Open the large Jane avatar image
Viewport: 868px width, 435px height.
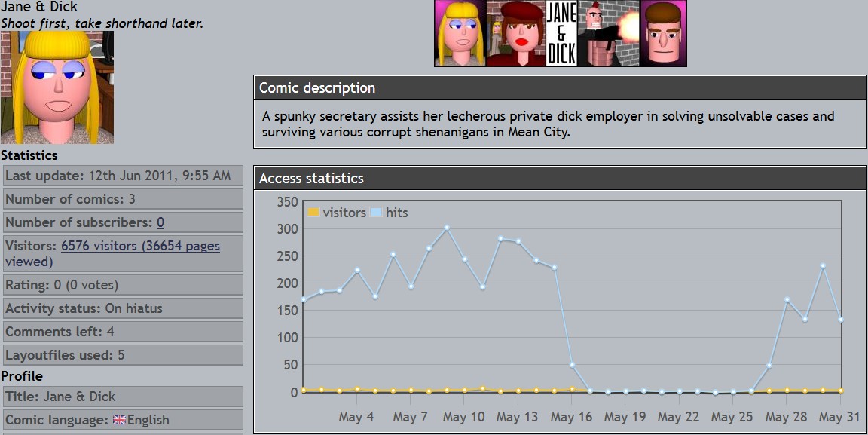pyautogui.click(x=57, y=87)
